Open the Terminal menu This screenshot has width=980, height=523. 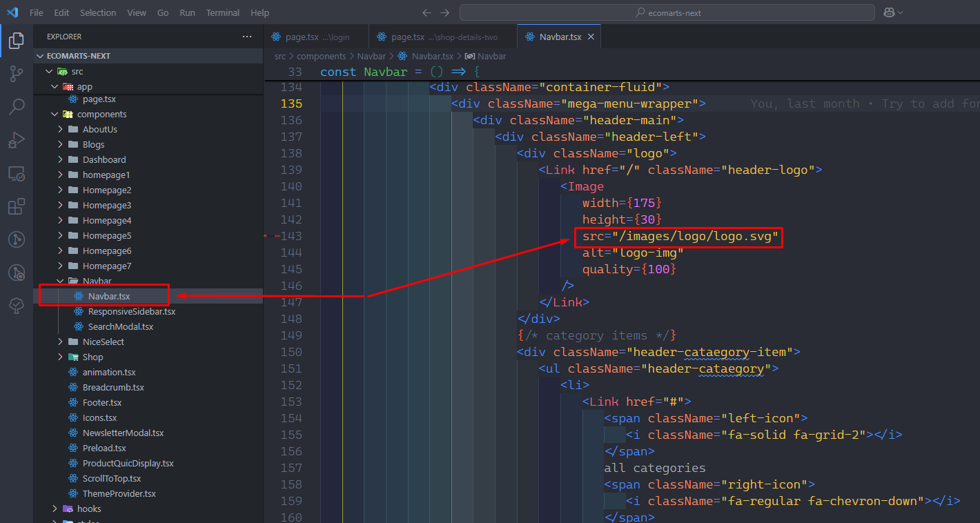[222, 12]
